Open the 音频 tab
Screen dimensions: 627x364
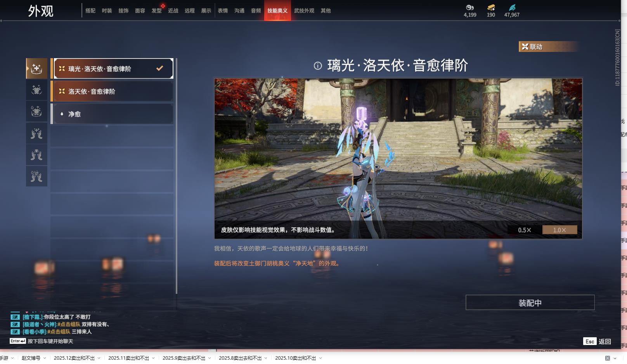[x=256, y=11]
